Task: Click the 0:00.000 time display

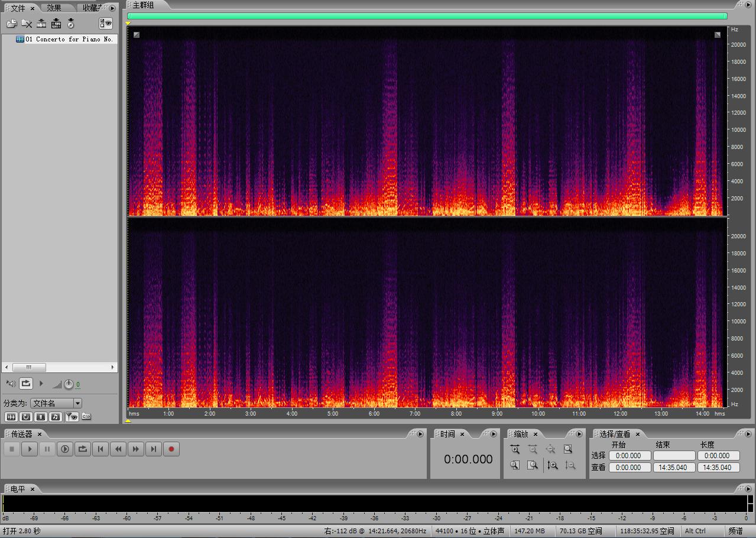Action: [468, 459]
